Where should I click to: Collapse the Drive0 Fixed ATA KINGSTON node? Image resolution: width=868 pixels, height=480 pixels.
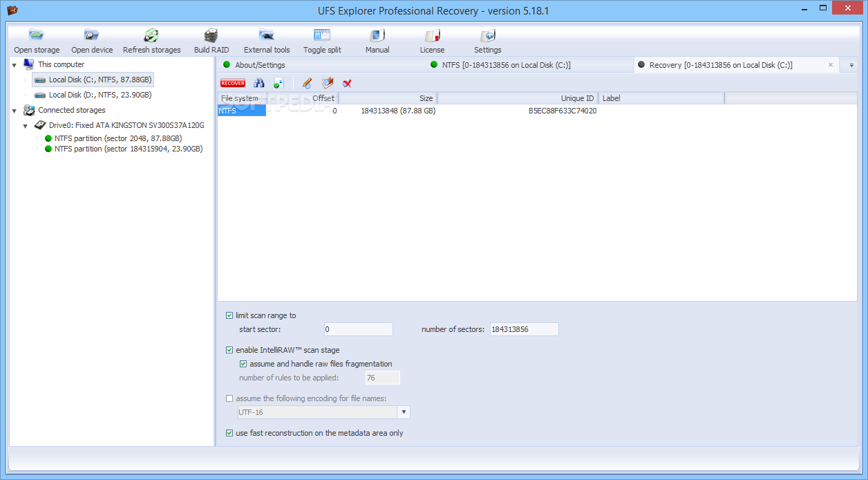26,126
